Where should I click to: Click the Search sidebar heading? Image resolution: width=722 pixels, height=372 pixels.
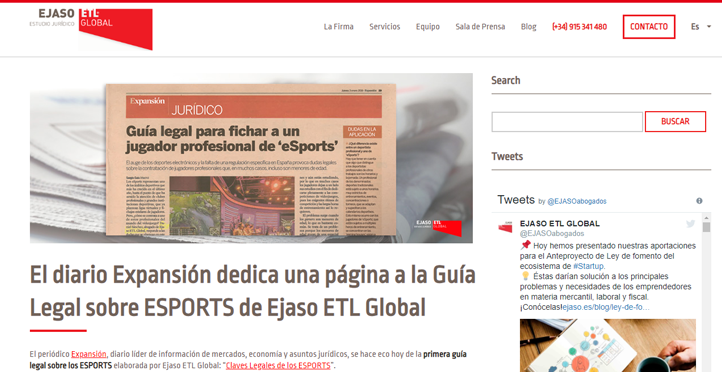[x=506, y=80]
